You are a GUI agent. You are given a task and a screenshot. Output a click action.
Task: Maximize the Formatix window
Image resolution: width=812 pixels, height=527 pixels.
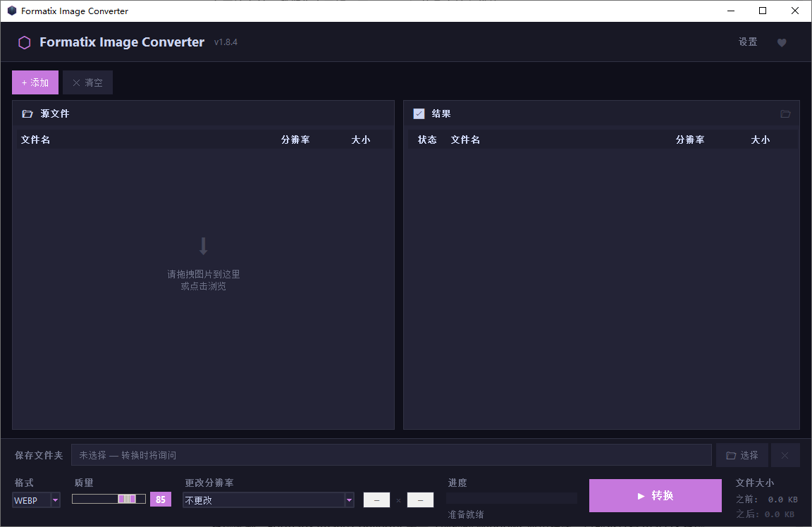pos(762,11)
